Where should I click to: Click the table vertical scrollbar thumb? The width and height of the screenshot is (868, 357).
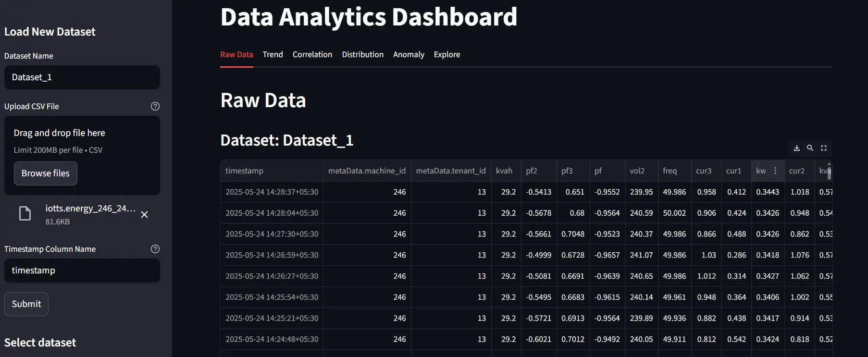click(x=829, y=172)
